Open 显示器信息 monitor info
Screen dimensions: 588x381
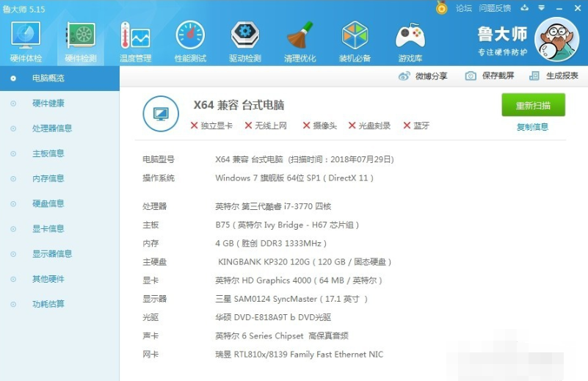point(52,254)
